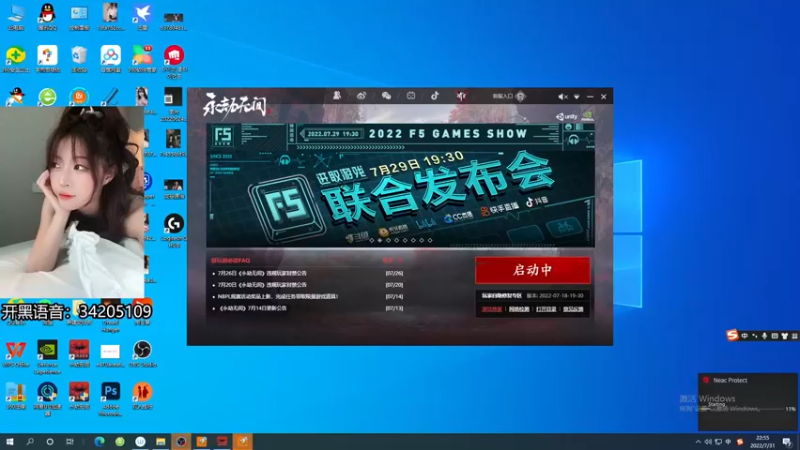Open the customer service entry link
800x450 pixels.
coord(508,96)
